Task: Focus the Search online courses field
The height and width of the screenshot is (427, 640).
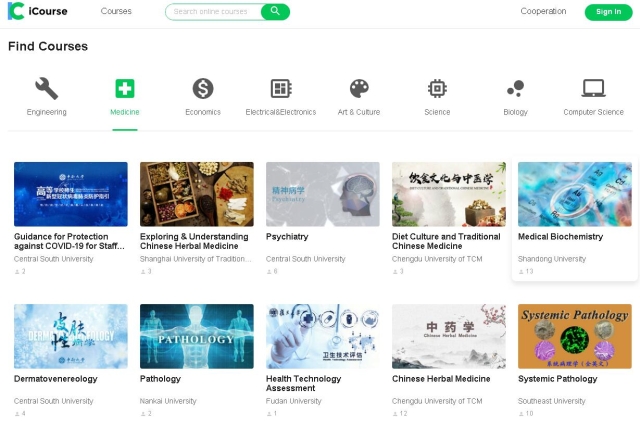Action: click(x=215, y=12)
